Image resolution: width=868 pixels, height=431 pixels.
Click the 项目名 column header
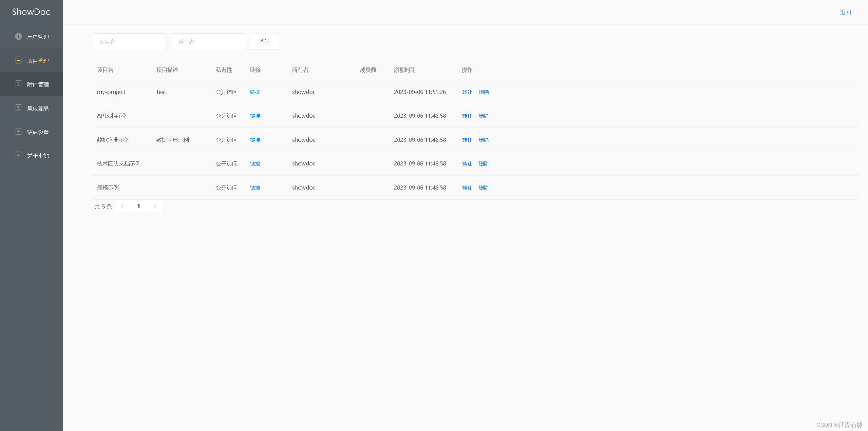[105, 70]
